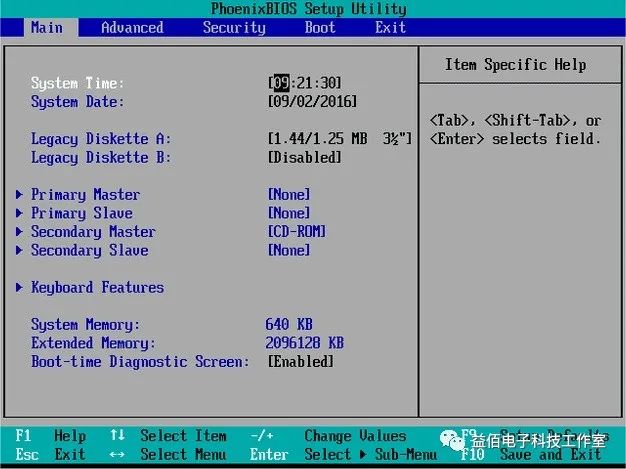
Task: Click the Extended Memory label
Action: (93, 343)
